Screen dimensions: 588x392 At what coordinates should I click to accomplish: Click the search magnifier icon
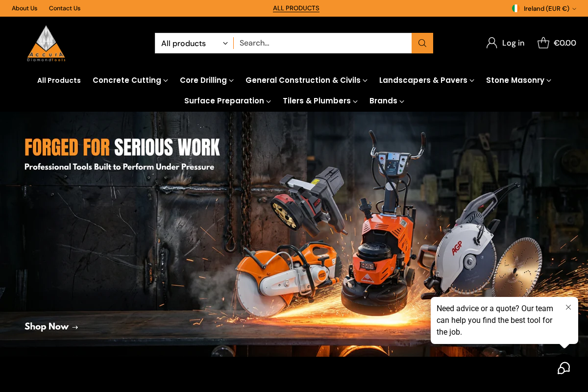coord(422,43)
